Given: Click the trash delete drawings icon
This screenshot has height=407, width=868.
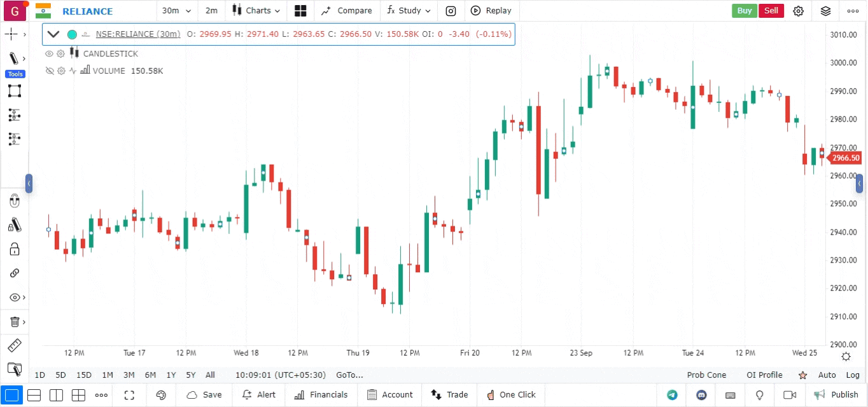Looking at the screenshot, I should (14, 322).
